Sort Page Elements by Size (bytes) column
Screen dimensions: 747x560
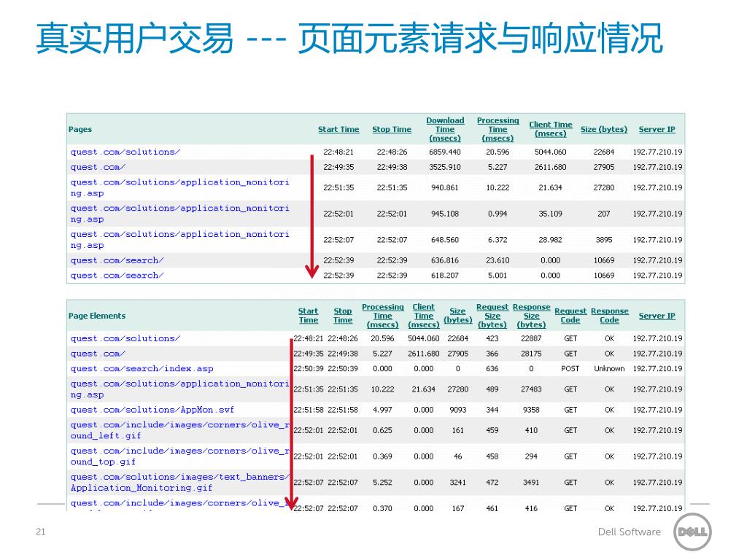click(x=458, y=315)
